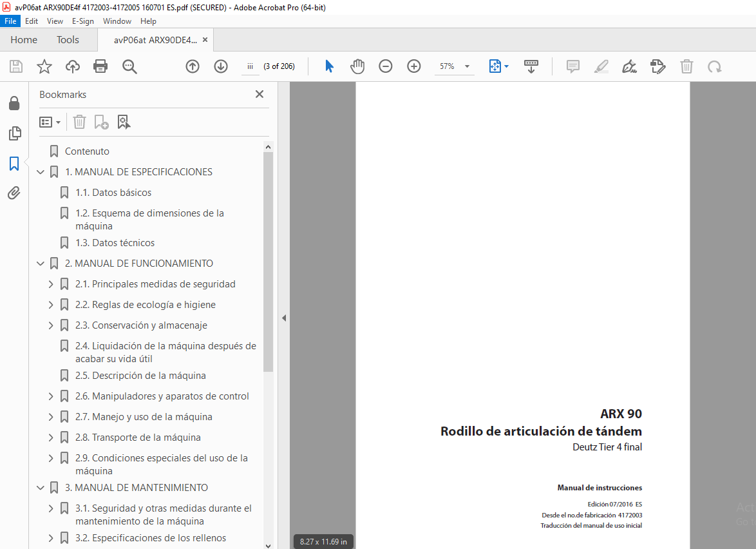Zoom out with minus button
The width and height of the screenshot is (756, 549).
[385, 66]
